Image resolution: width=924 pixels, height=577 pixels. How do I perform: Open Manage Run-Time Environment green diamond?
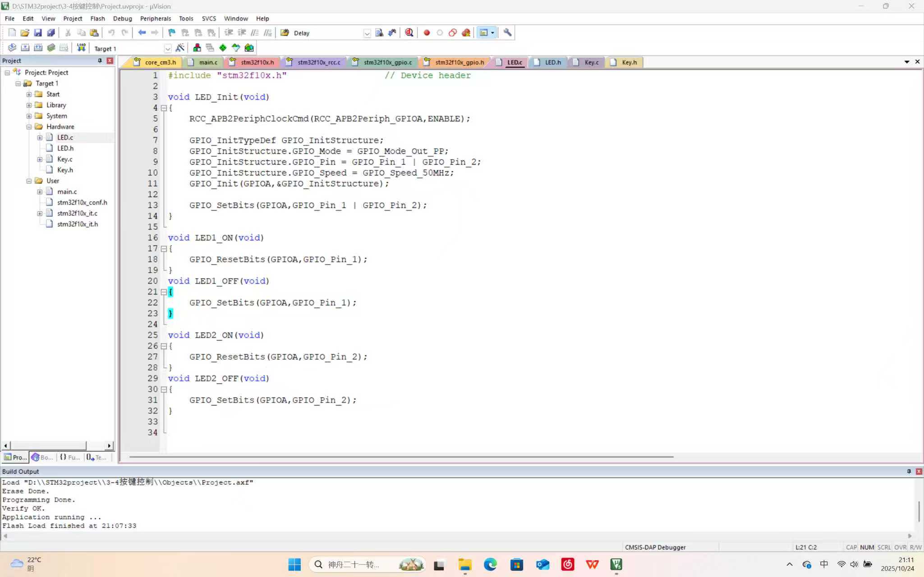223,48
